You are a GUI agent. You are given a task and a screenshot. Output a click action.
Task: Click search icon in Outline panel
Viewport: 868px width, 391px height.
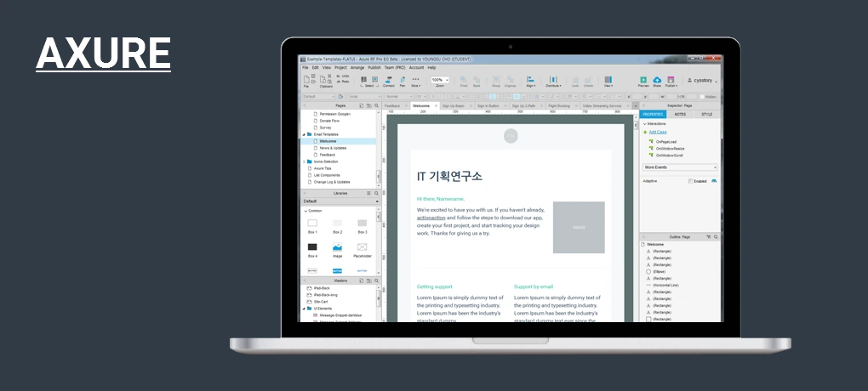click(x=716, y=236)
